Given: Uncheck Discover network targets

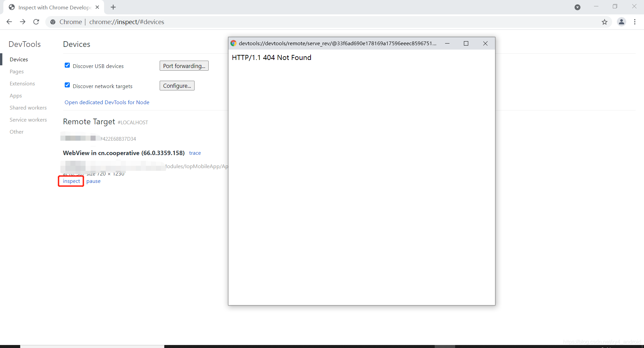Looking at the screenshot, I should point(67,85).
